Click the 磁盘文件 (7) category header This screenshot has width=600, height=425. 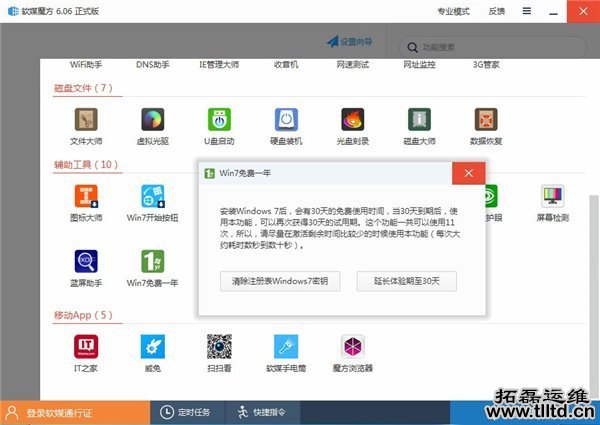pyautogui.click(x=83, y=88)
